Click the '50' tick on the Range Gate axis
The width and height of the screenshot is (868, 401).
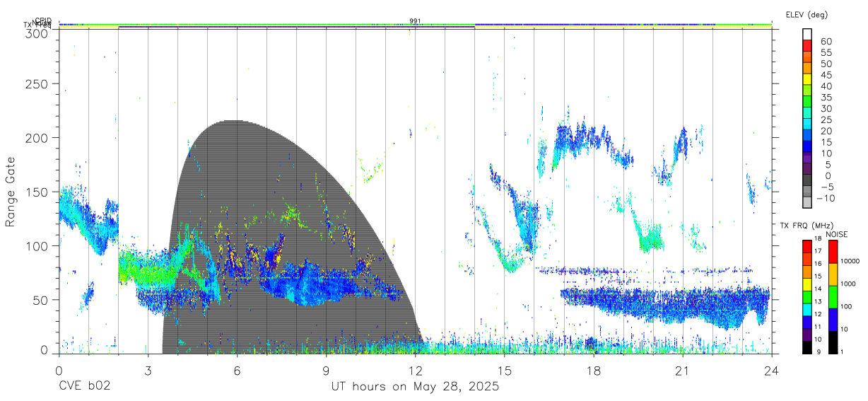pyautogui.click(x=42, y=300)
